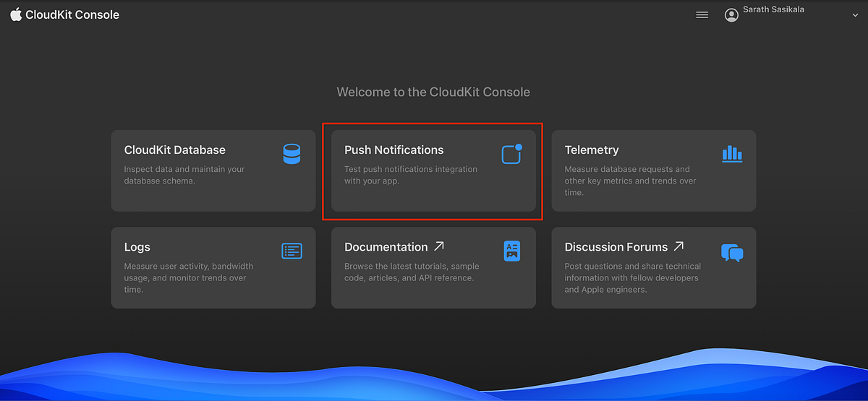Viewport: 868px width, 401px height.
Task: Click 'Measure user activity, bandwidth' description
Action: click(x=189, y=277)
